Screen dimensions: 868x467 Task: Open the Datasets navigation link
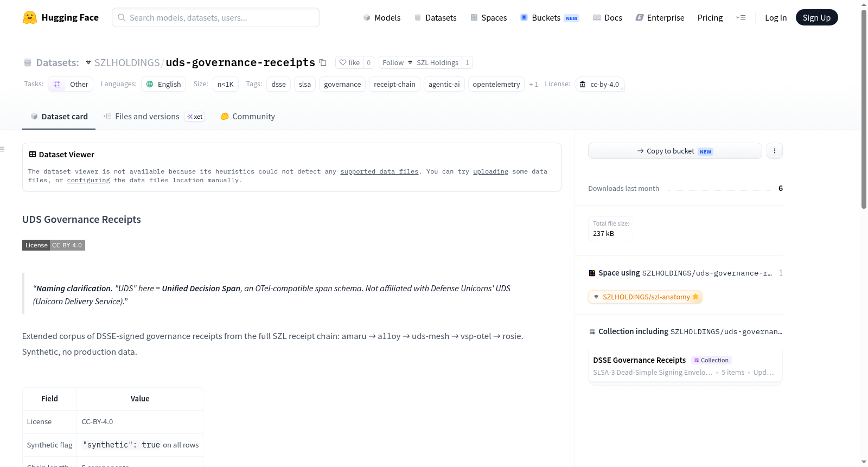[x=436, y=17]
